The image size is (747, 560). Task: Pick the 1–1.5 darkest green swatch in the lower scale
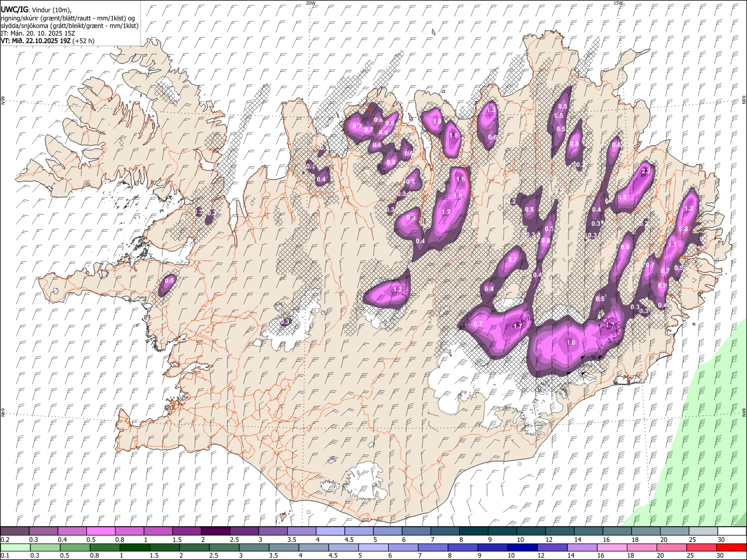pos(135,548)
